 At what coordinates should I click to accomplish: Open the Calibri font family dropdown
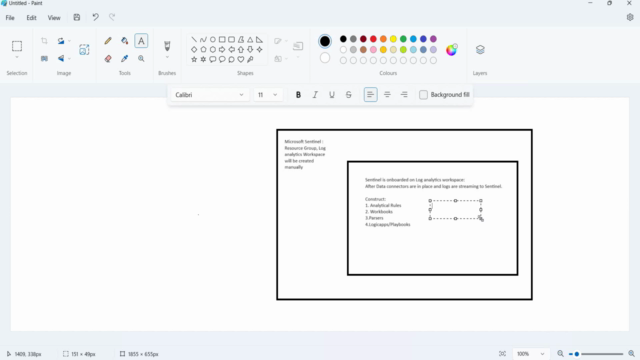210,95
